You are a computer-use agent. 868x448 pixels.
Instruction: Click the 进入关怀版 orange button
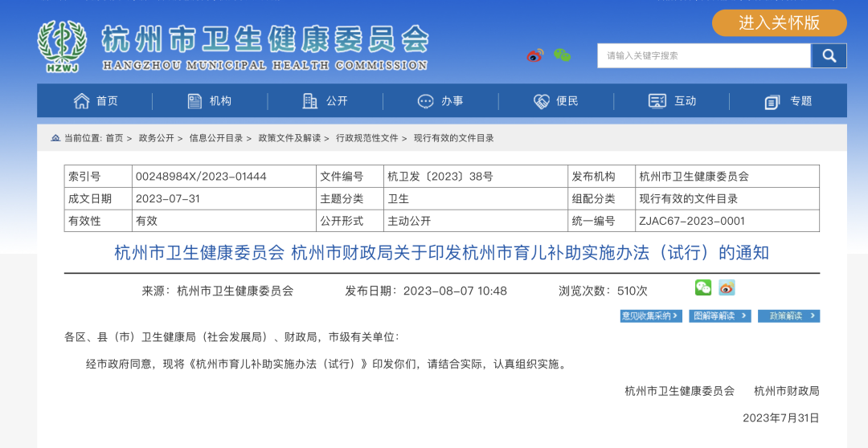click(x=780, y=22)
